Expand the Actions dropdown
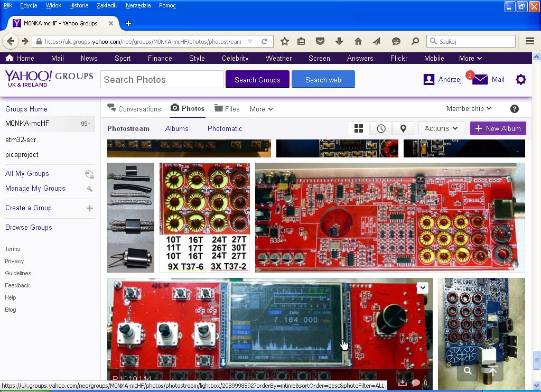The height and width of the screenshot is (392, 541). (442, 128)
